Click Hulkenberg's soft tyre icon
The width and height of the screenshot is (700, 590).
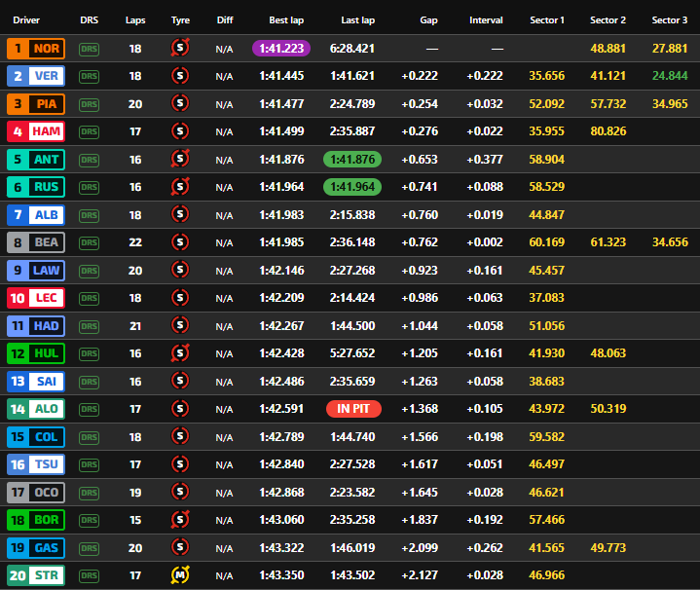180,353
